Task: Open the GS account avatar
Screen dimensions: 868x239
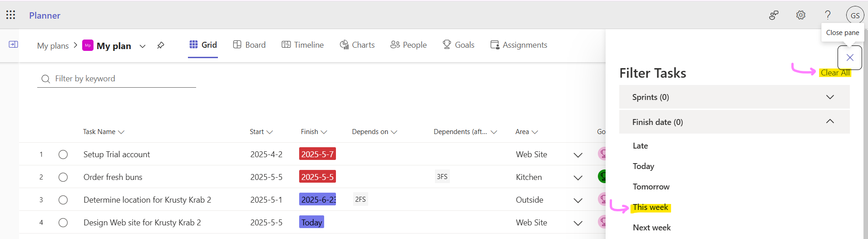Action: pyautogui.click(x=855, y=15)
